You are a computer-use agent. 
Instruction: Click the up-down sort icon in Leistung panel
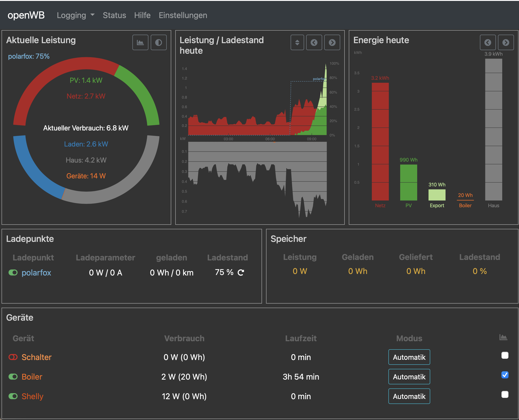pos(297,42)
